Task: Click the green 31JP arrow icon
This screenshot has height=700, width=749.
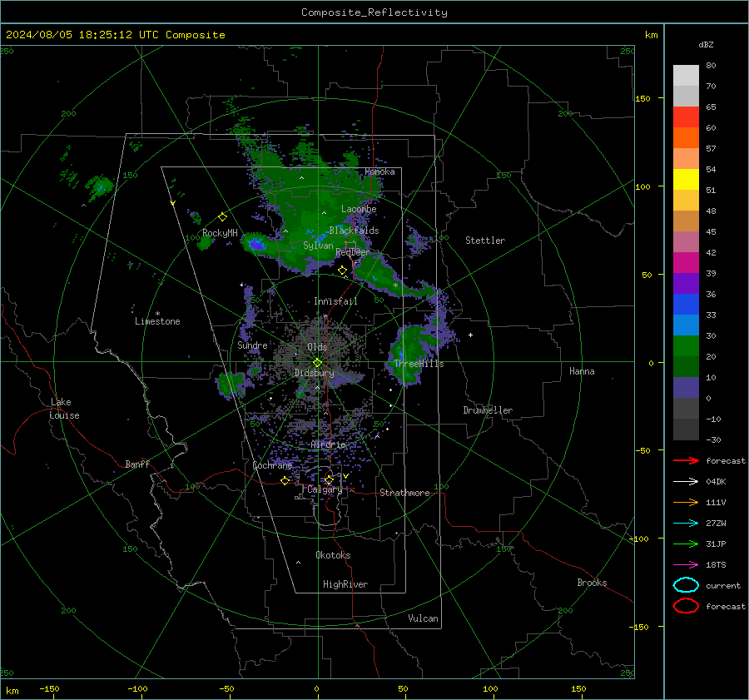Action: pyautogui.click(x=686, y=544)
